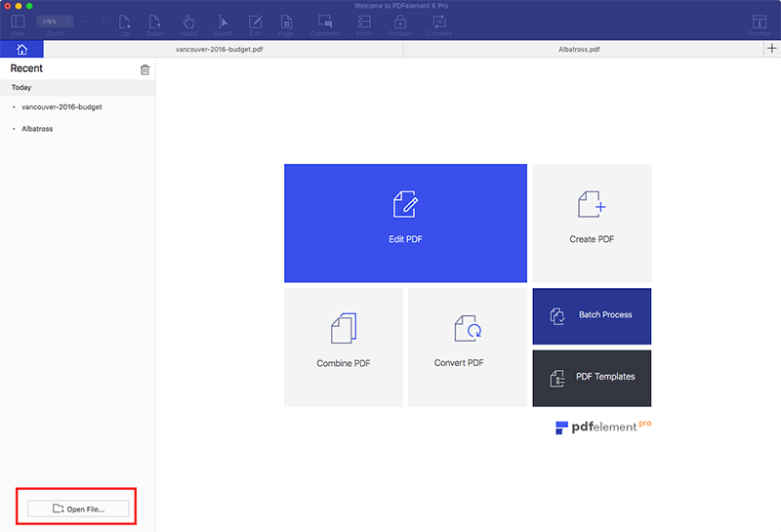
Task: Click the Create PDF tile
Action: (x=592, y=224)
